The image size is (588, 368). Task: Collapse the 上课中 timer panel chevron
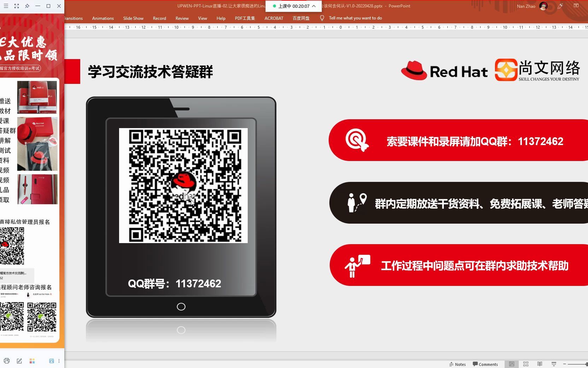pos(313,6)
